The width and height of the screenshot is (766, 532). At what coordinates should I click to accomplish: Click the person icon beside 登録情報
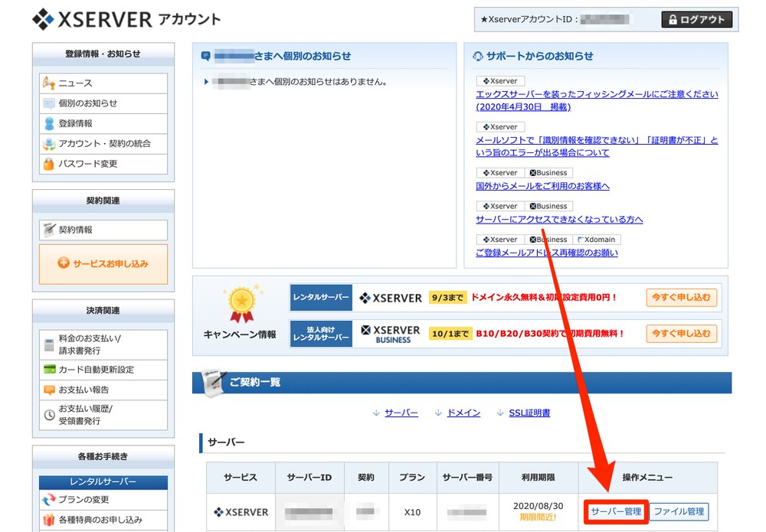click(49, 123)
